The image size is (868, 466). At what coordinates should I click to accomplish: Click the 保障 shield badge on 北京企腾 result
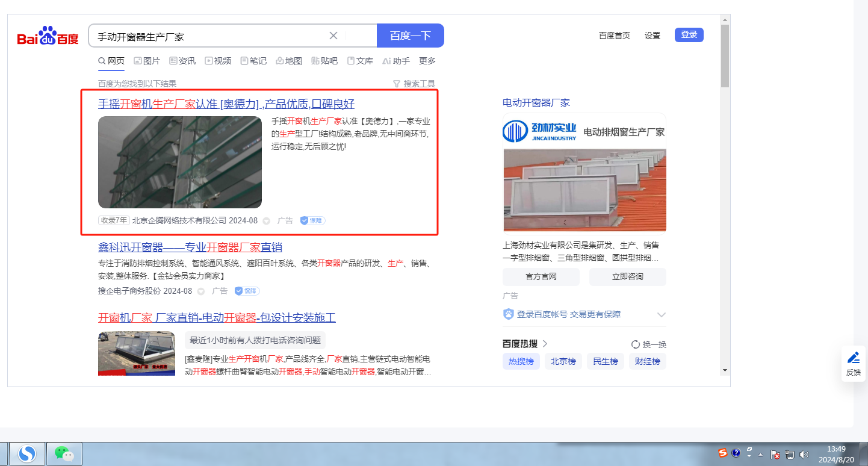[313, 220]
